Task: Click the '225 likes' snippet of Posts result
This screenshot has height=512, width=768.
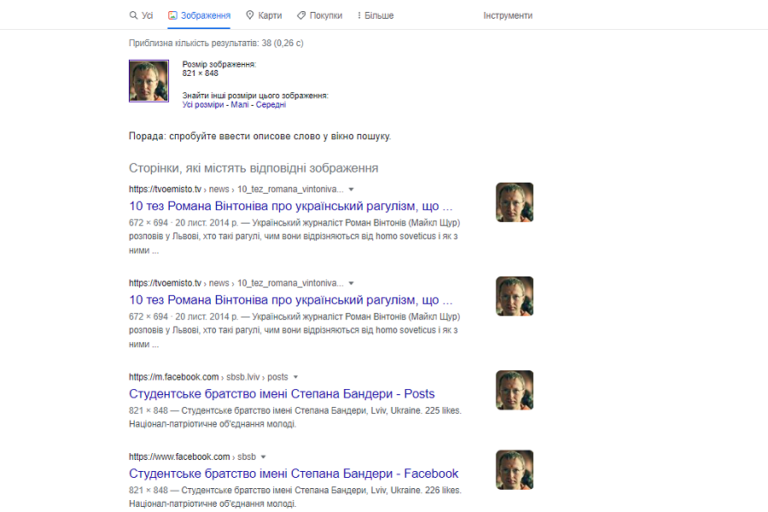Action: [442, 411]
